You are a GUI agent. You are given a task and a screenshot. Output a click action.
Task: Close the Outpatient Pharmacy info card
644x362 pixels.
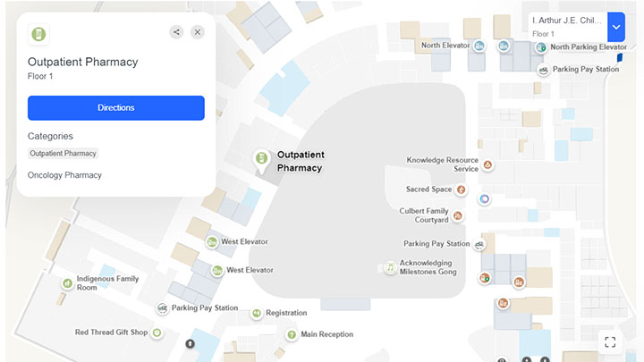point(198,32)
